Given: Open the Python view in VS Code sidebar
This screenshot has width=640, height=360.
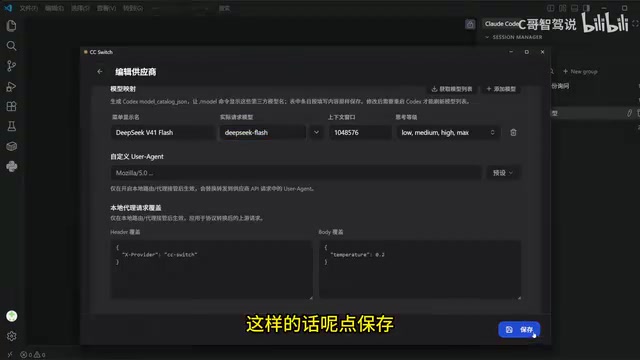Looking at the screenshot, I should [x=11, y=166].
